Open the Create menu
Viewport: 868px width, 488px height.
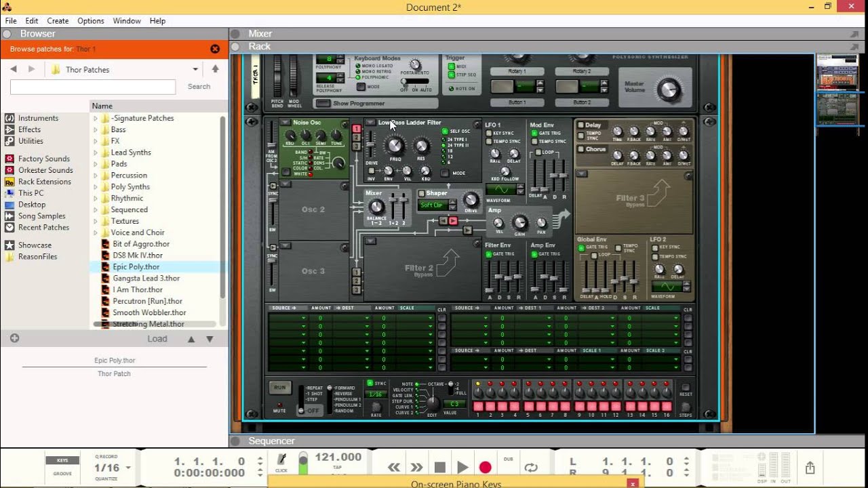coord(58,21)
